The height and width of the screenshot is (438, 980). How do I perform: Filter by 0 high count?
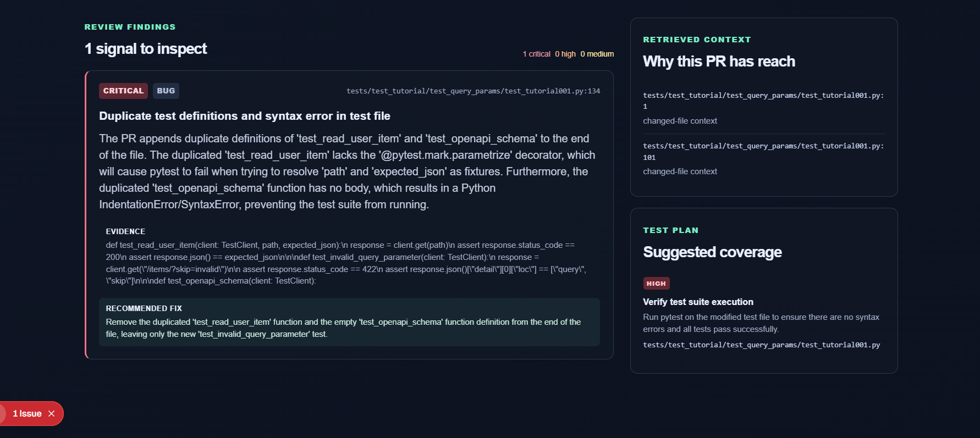[x=565, y=54]
